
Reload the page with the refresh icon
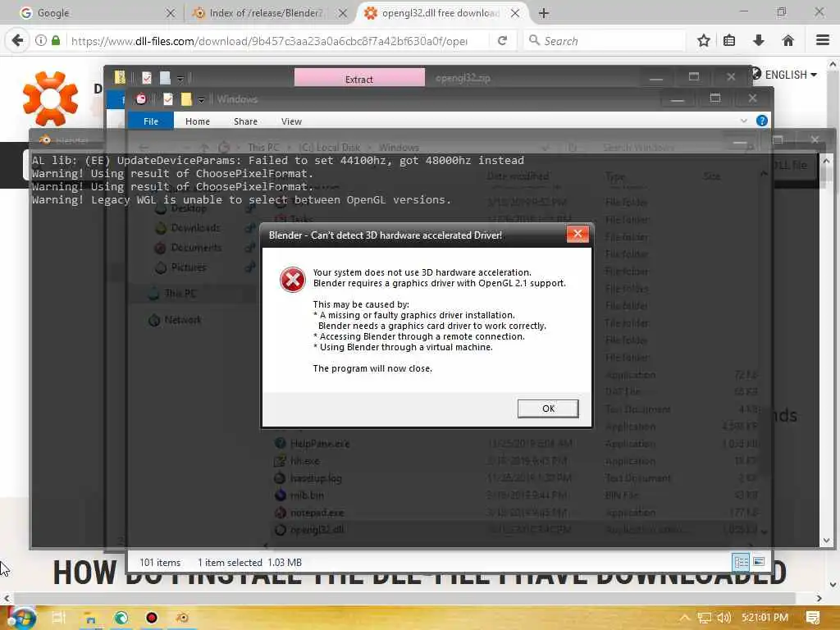pos(503,40)
